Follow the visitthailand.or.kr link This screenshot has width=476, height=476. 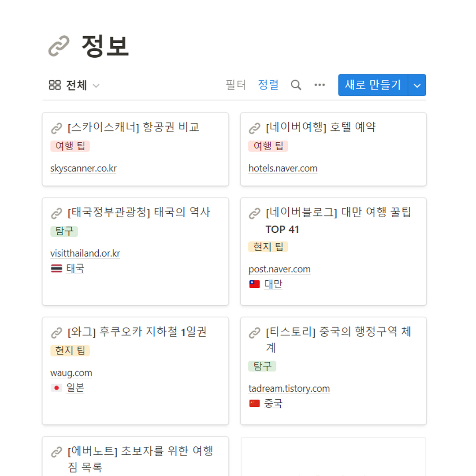click(85, 253)
